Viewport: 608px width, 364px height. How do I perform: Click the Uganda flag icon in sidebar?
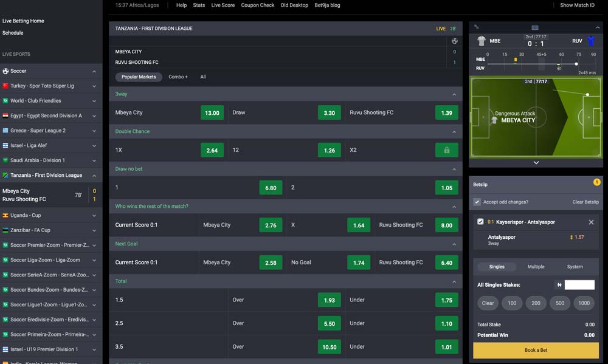coord(5,215)
